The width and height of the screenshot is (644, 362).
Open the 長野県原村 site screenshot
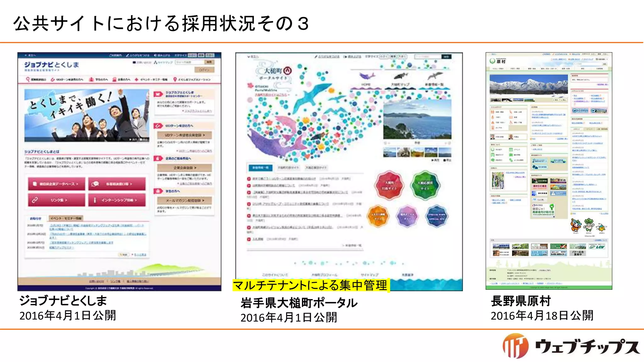click(x=549, y=171)
